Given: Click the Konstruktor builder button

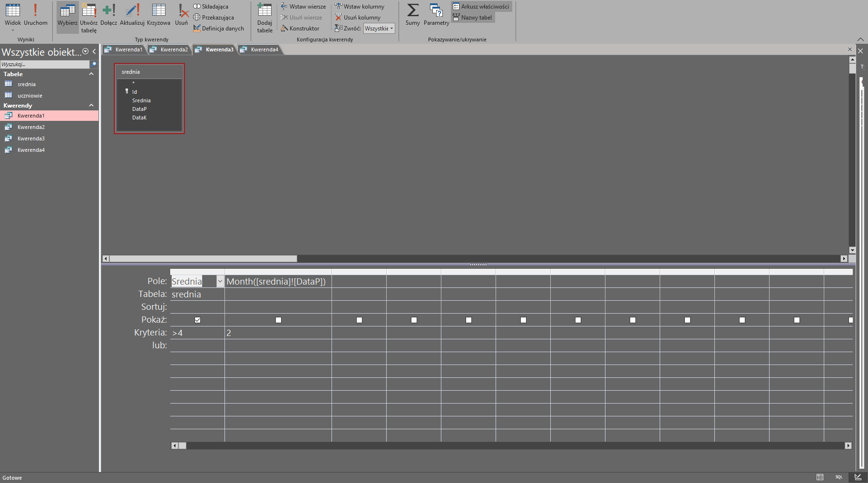Looking at the screenshot, I should (x=300, y=29).
